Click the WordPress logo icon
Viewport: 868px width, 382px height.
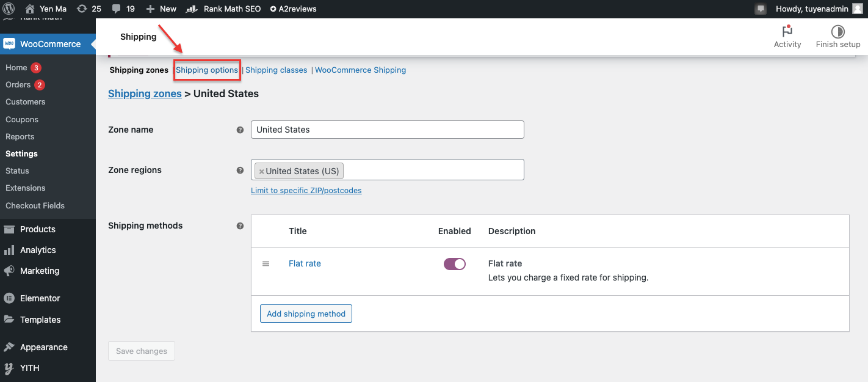[x=9, y=9]
